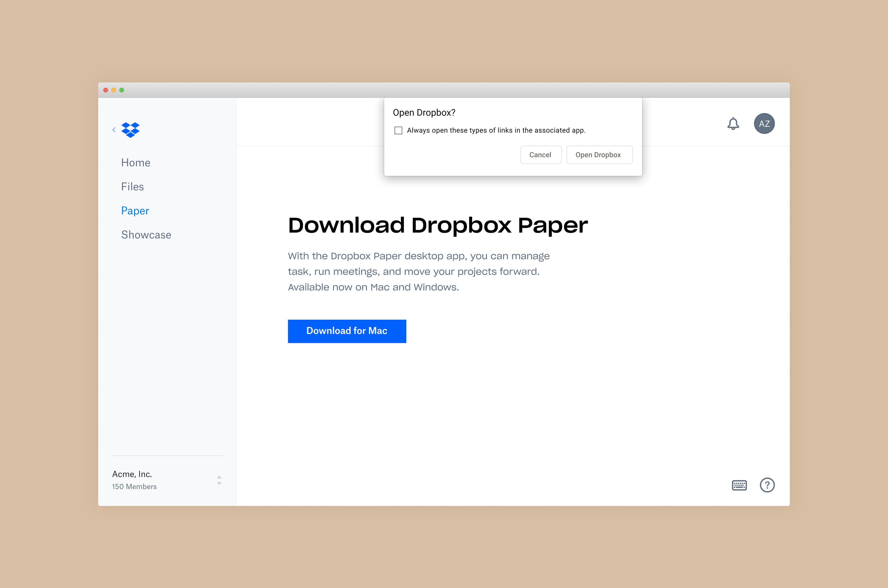Image resolution: width=888 pixels, height=588 pixels.
Task: Open notifications bell icon
Action: point(733,123)
